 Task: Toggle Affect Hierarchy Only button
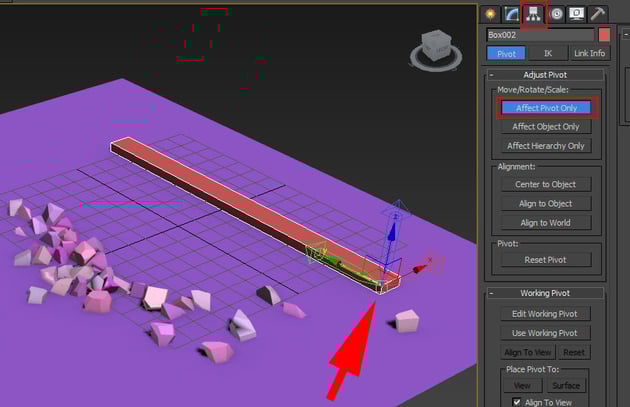[545, 146]
